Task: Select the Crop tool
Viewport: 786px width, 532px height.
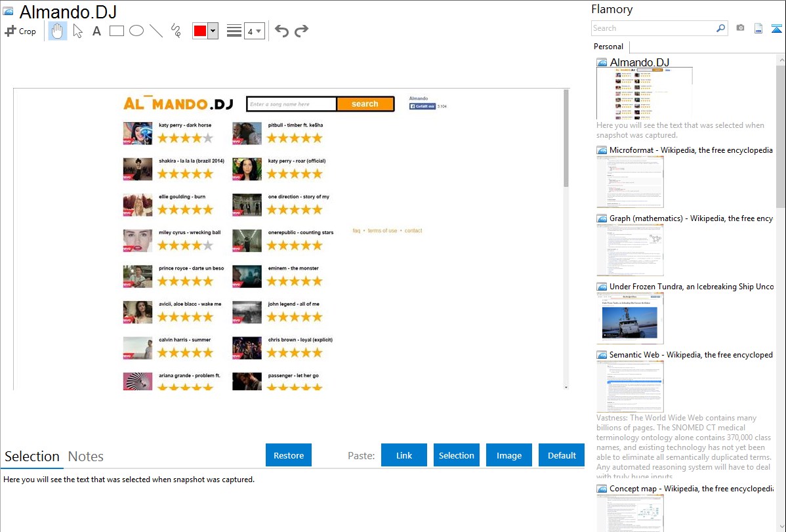Action: click(x=20, y=31)
